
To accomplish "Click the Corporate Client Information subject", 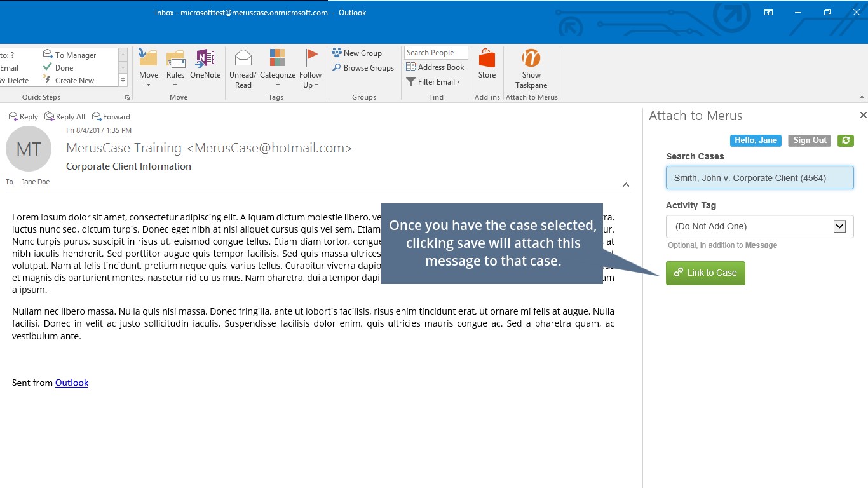I will [x=128, y=166].
